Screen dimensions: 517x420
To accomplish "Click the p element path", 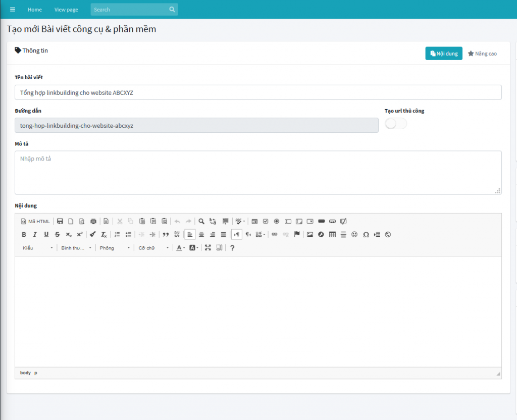I will click(36, 373).
